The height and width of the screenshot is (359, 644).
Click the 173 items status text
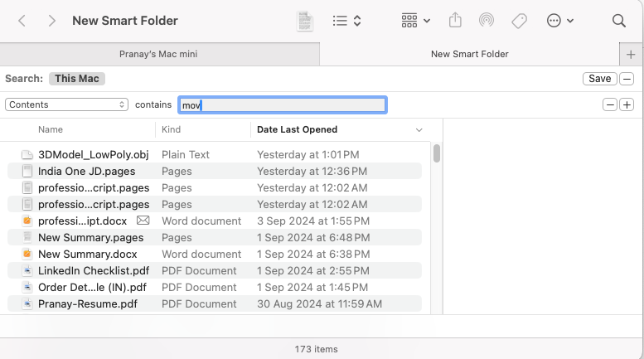point(317,349)
